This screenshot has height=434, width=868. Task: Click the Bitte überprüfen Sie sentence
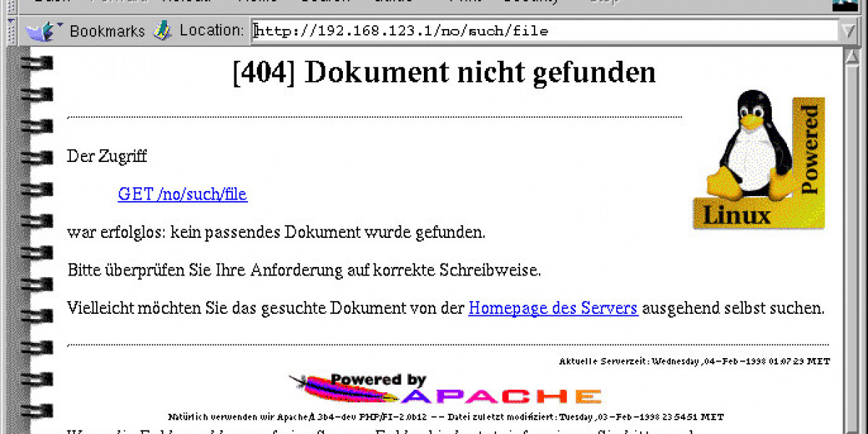coord(304,271)
